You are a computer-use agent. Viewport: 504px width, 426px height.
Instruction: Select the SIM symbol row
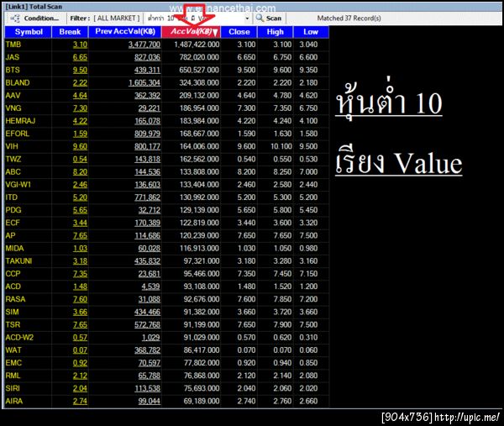pyautogui.click(x=167, y=312)
